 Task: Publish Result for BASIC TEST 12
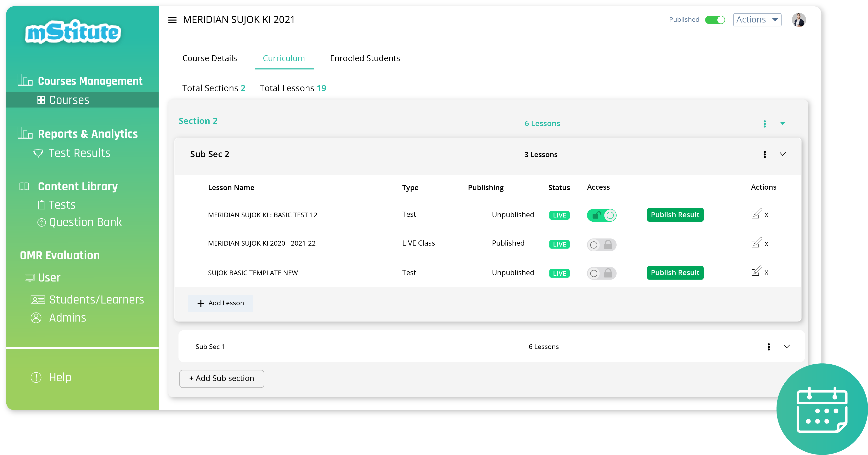pos(675,215)
